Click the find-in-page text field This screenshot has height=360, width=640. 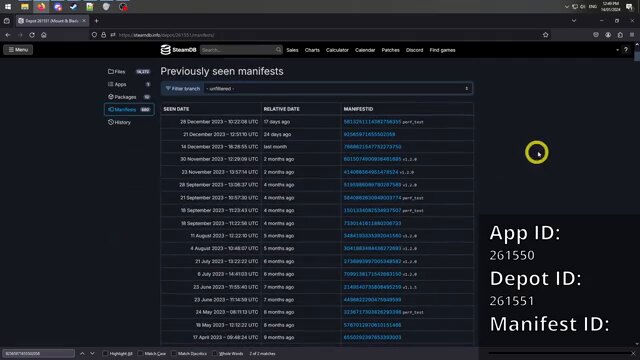click(x=39, y=353)
